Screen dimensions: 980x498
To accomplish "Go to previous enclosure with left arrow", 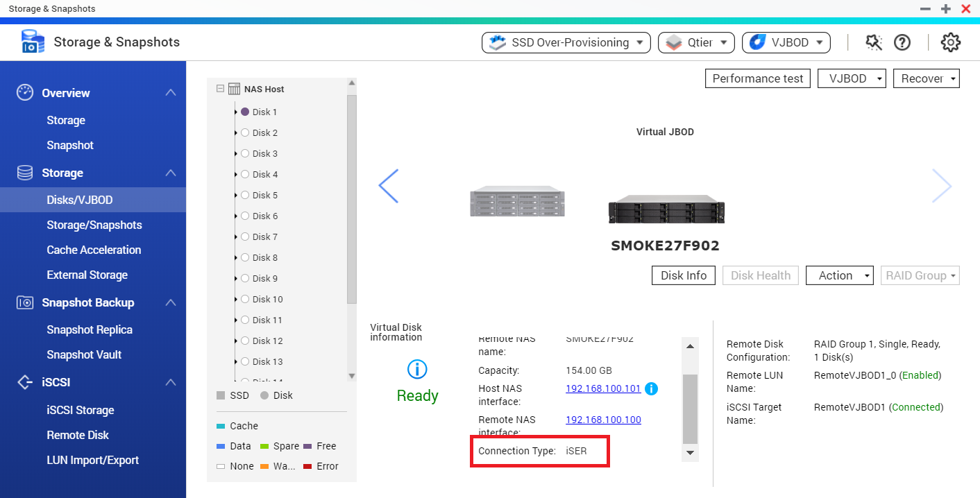I will tap(388, 186).
